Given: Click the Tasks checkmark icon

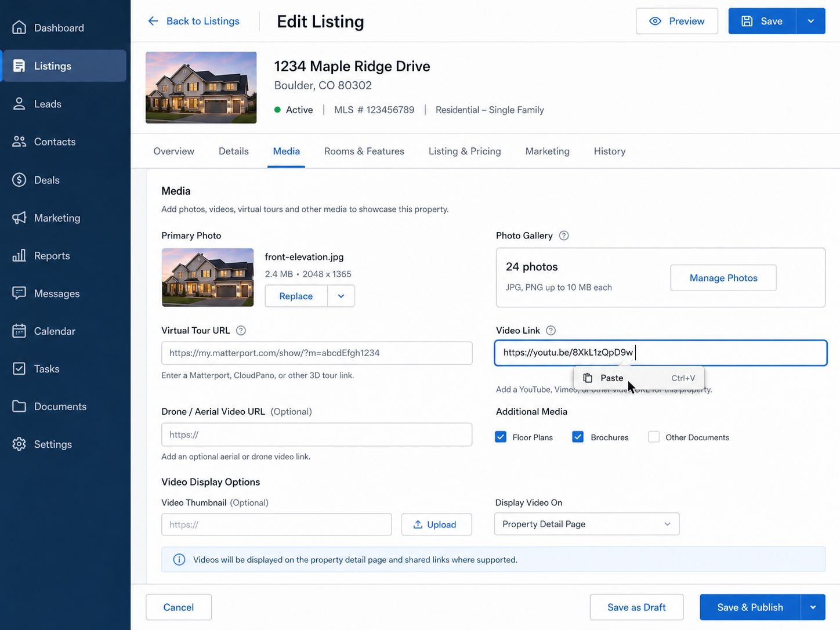Looking at the screenshot, I should click(x=19, y=368).
